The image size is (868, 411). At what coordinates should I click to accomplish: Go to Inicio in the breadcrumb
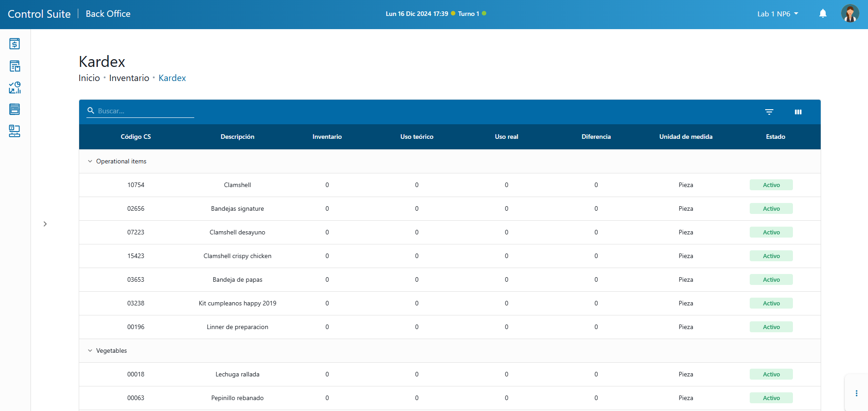pyautogui.click(x=89, y=78)
